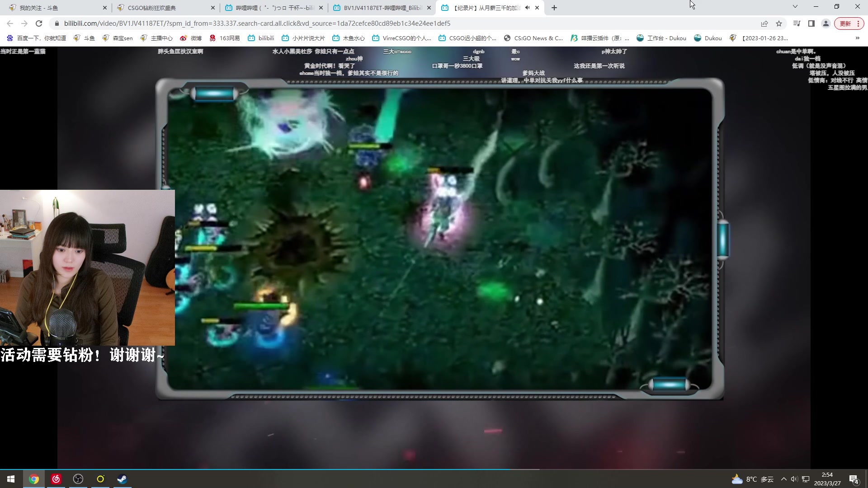868x488 pixels.
Task: Open the 森宝sen bookmark
Action: pos(118,38)
